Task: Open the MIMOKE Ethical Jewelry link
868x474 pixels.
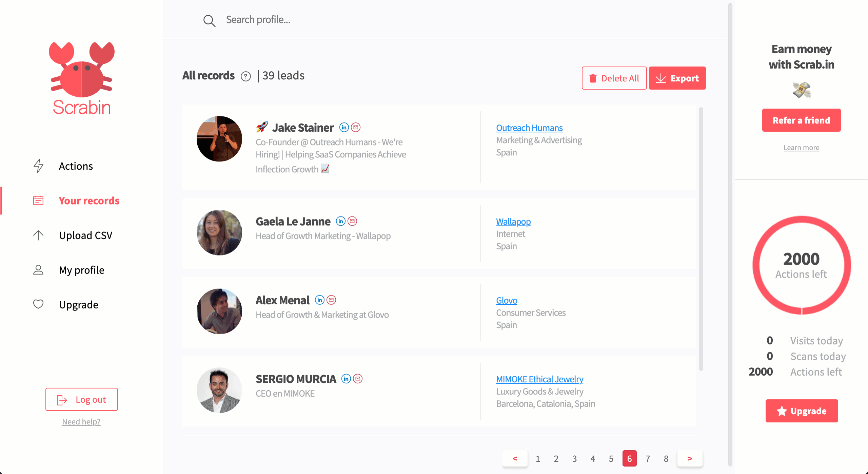Action: click(x=539, y=379)
